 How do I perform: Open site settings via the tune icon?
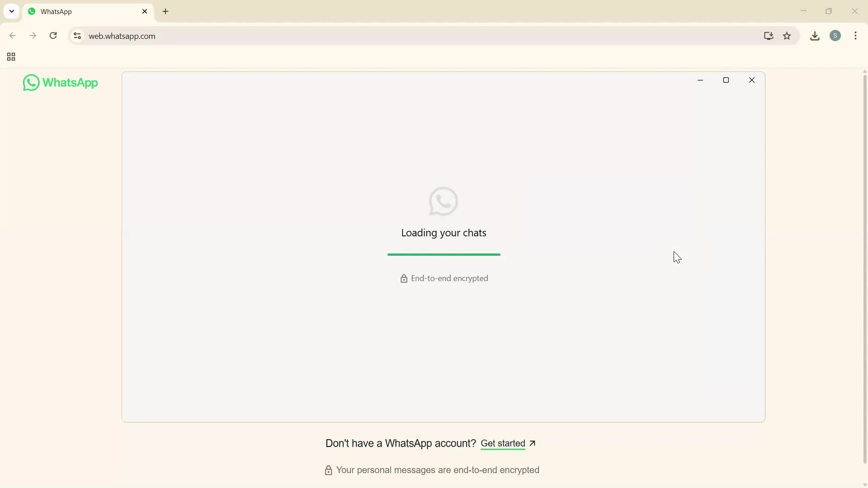tap(77, 36)
